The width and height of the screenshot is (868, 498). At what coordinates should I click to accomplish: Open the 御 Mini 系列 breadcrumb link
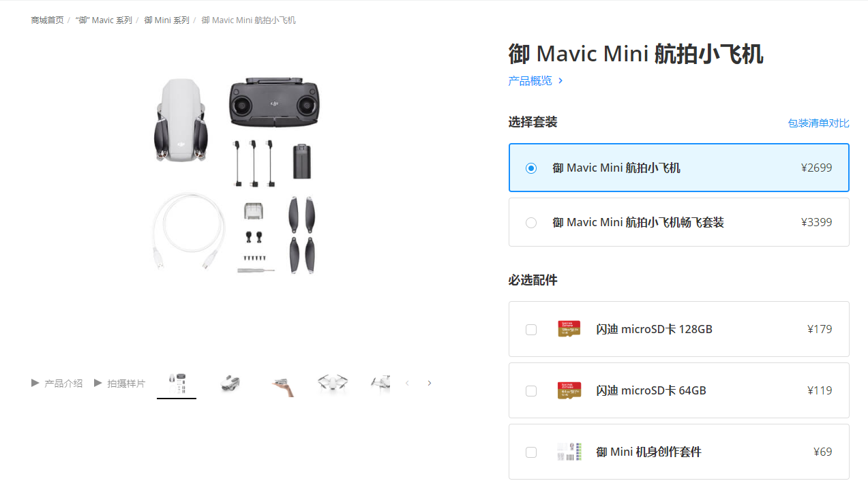pos(167,20)
